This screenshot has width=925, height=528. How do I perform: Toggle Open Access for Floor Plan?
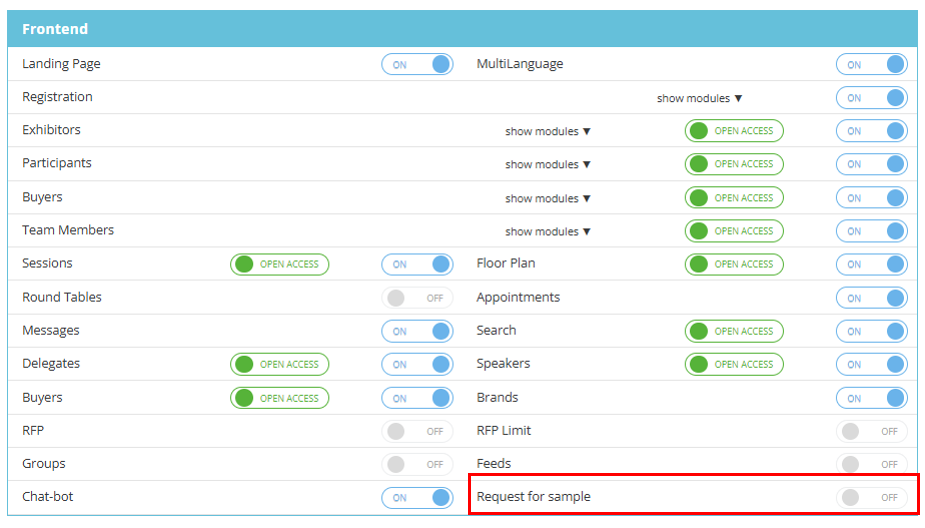click(x=734, y=264)
